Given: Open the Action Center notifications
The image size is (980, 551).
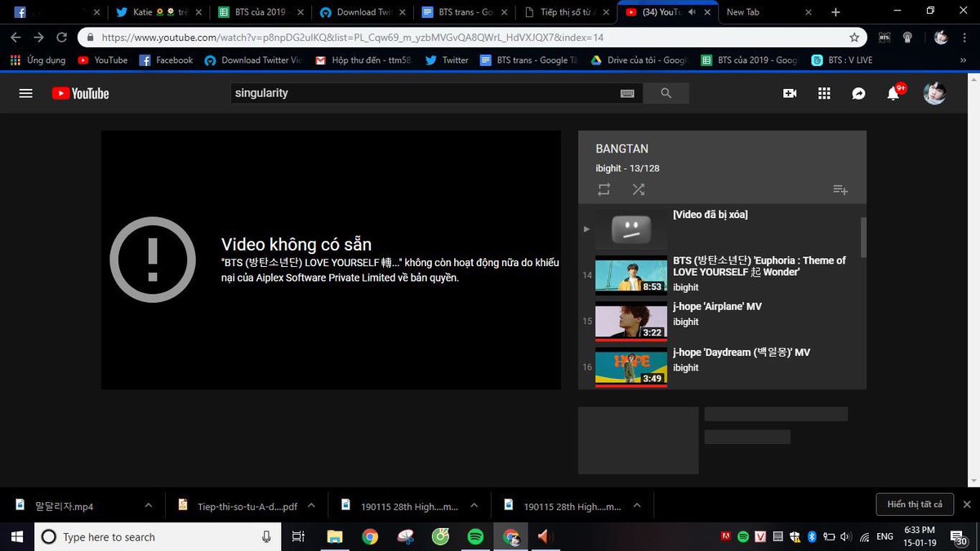Looking at the screenshot, I should pyautogui.click(x=960, y=536).
